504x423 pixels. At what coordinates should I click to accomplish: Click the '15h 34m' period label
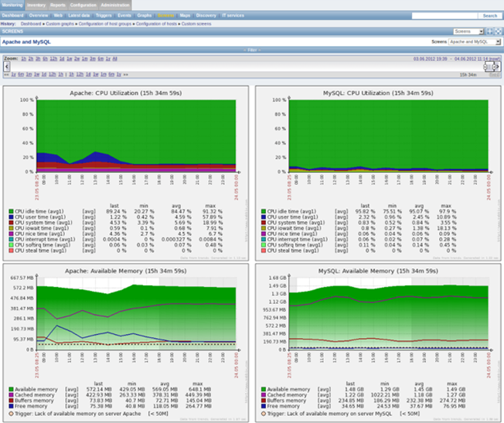pyautogui.click(x=468, y=75)
